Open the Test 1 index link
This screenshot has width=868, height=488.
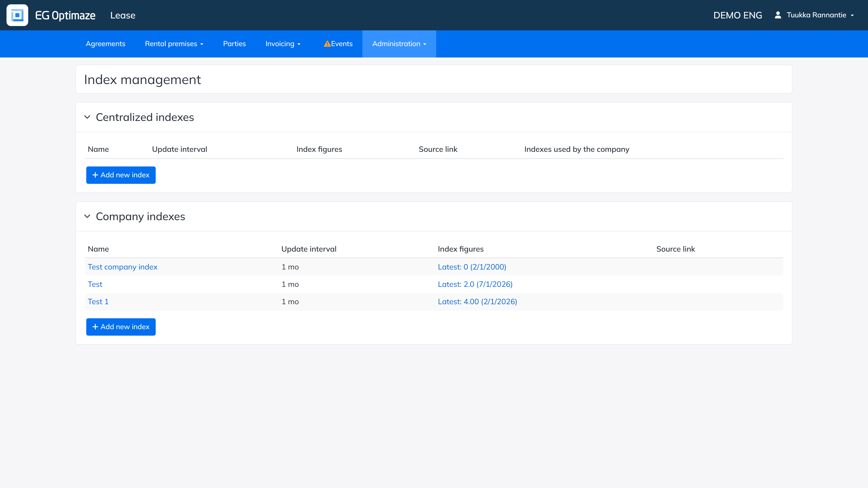pyautogui.click(x=98, y=302)
